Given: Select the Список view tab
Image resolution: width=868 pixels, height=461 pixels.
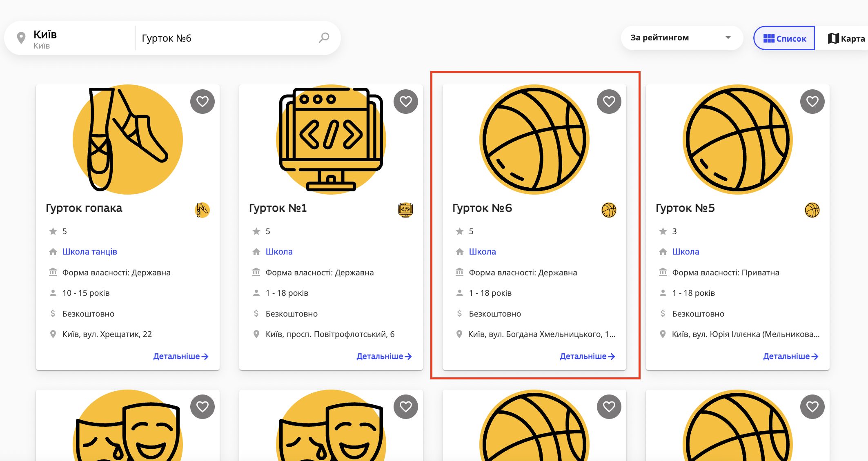Looking at the screenshot, I should point(783,38).
